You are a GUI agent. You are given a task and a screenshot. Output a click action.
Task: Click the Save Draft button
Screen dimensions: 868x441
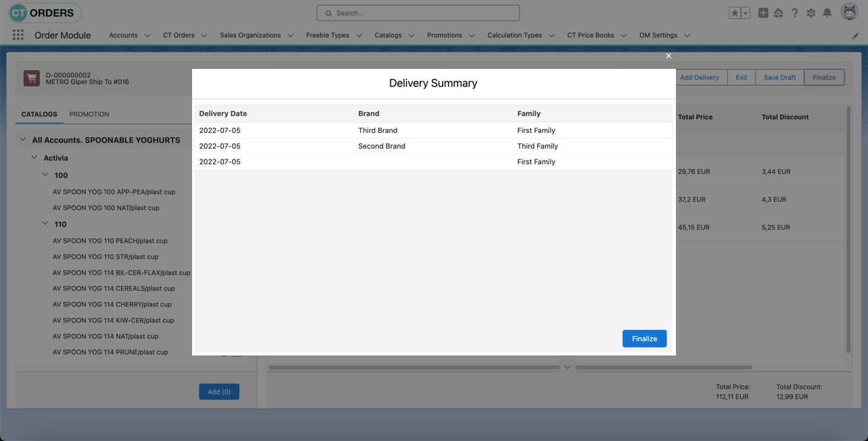[x=779, y=77]
